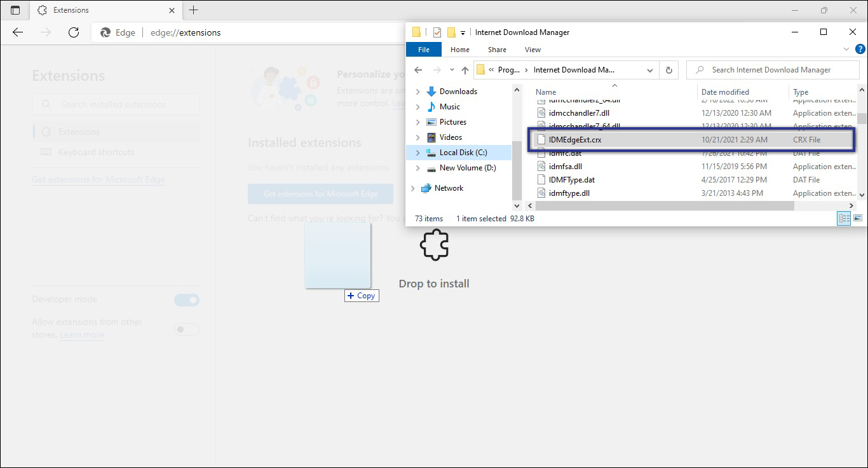The height and width of the screenshot is (468, 868).
Task: Select details view icon in the status bar
Action: tap(844, 218)
